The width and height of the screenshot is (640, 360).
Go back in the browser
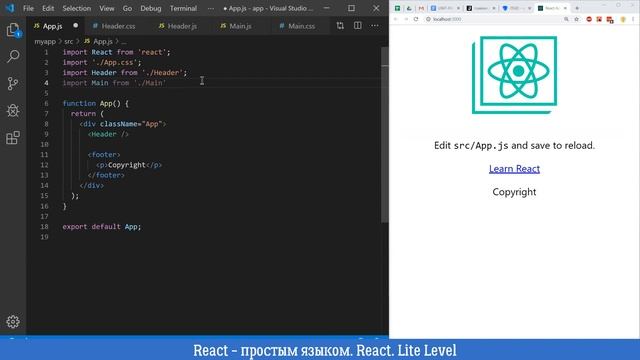click(x=395, y=19)
